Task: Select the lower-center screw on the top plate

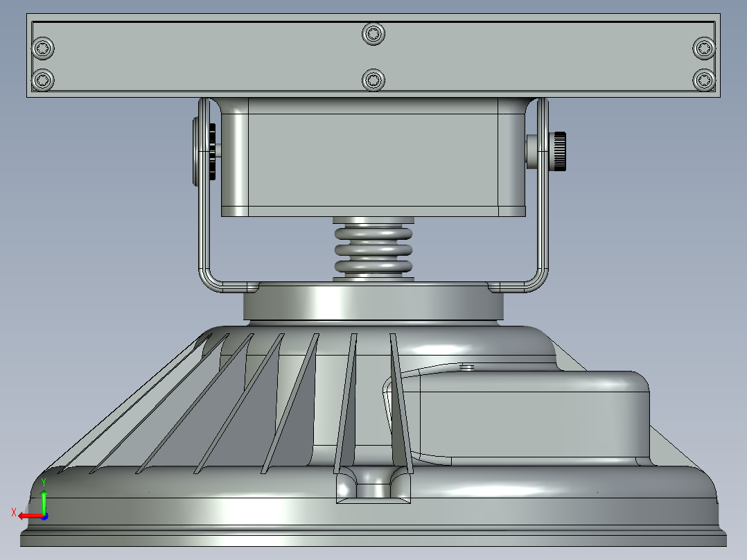Action: 373,80
